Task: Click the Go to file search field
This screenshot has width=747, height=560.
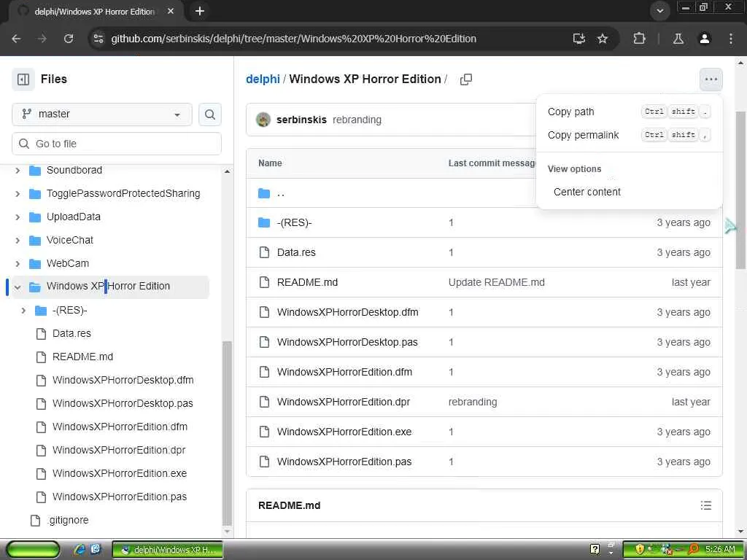Action: [x=117, y=144]
